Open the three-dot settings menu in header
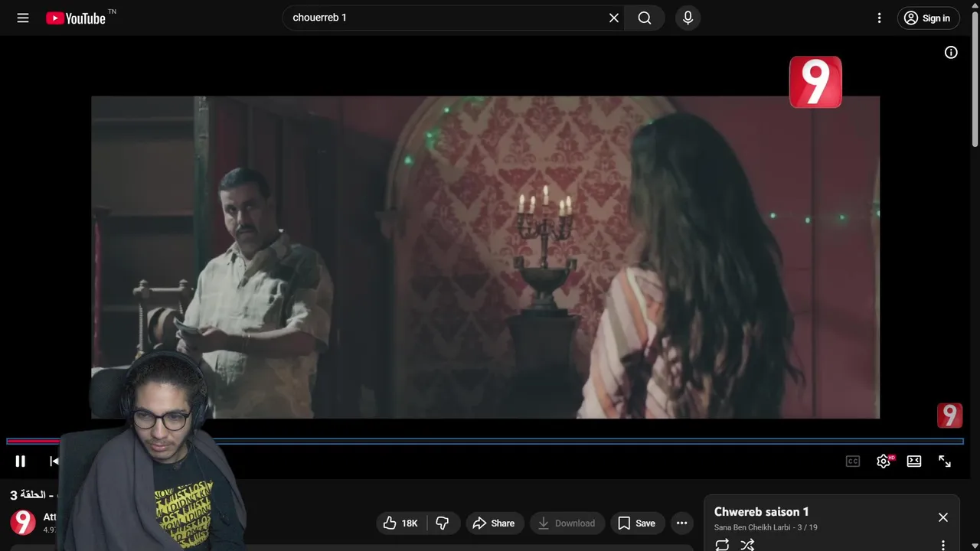The height and width of the screenshot is (551, 980). [879, 18]
